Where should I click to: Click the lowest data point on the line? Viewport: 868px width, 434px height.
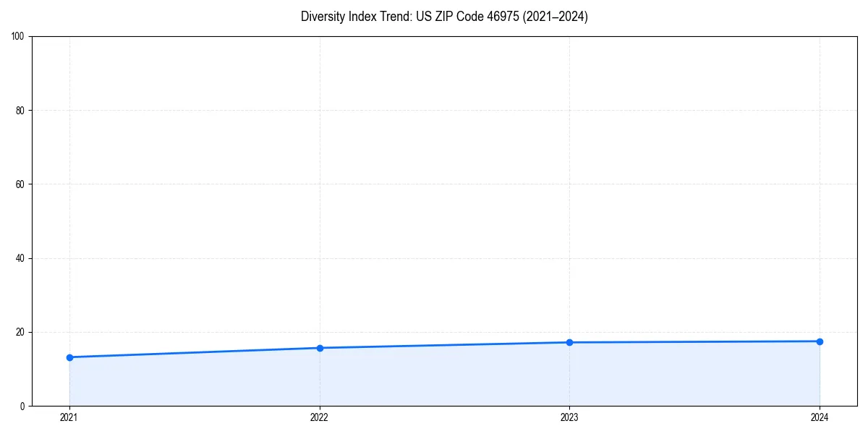[69, 357]
